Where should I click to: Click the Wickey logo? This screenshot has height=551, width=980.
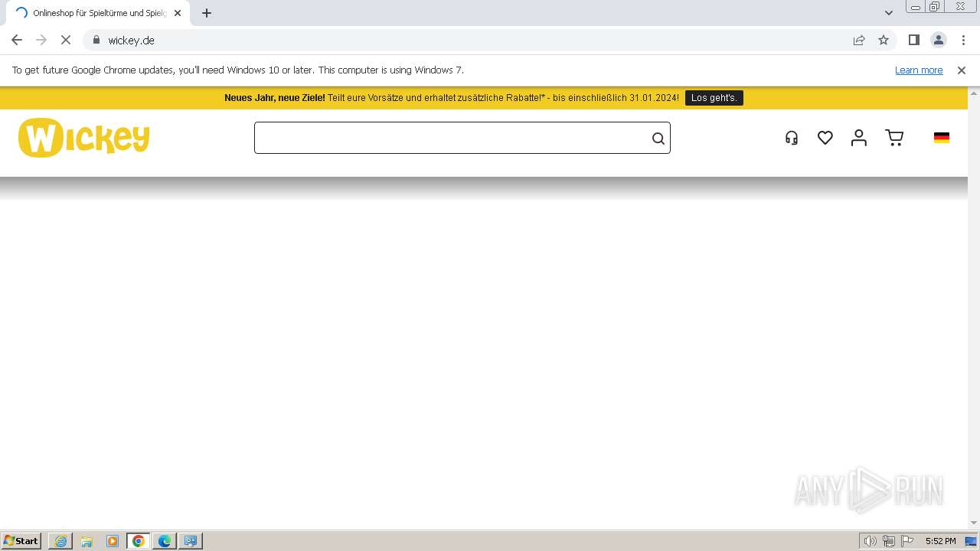84,138
